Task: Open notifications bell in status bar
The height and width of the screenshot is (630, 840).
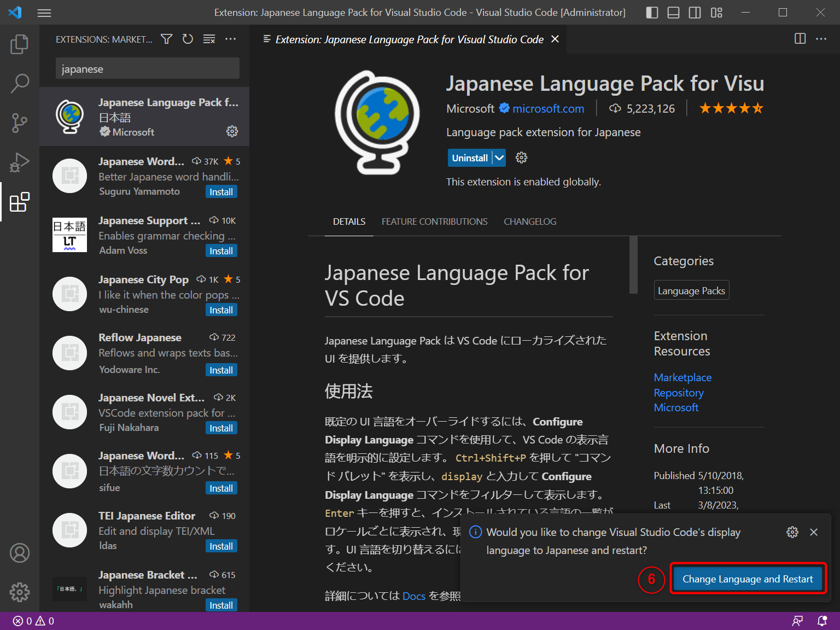Action: pyautogui.click(x=822, y=621)
